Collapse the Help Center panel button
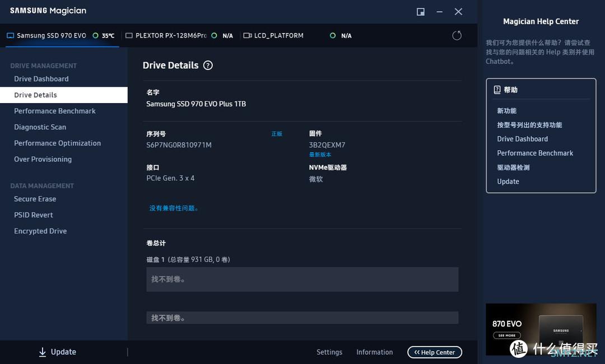This screenshot has width=605, height=364. pos(435,352)
